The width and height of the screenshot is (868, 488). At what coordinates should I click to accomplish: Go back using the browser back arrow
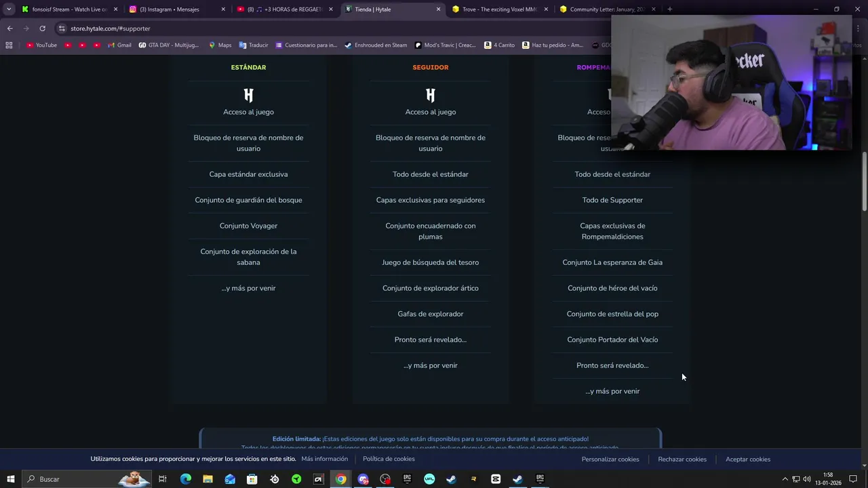click(9, 28)
